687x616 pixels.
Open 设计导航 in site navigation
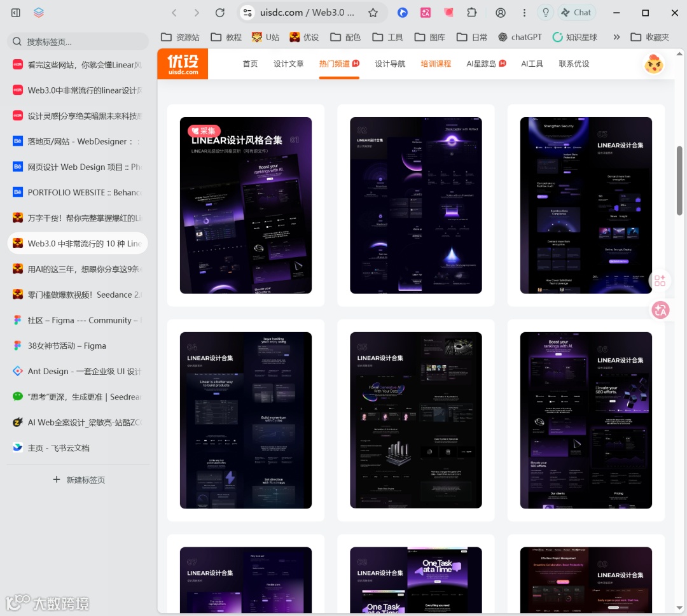tap(390, 64)
